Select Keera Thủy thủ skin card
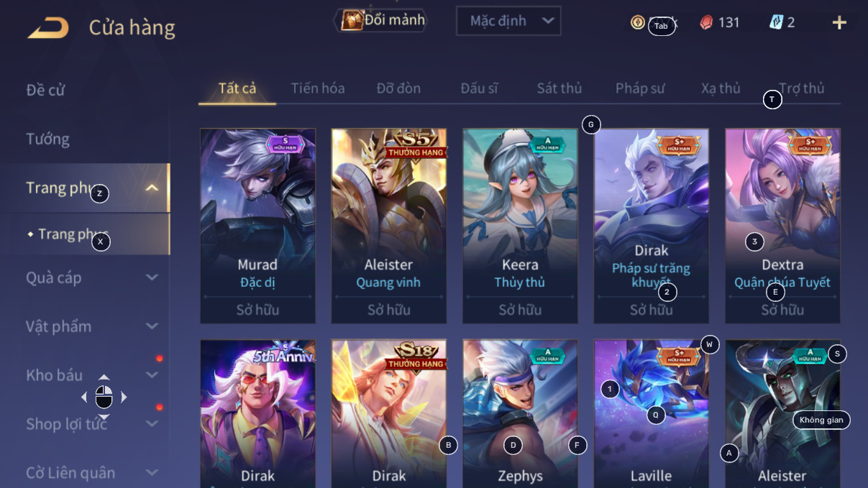Image resolution: width=868 pixels, height=488 pixels. 520,226
